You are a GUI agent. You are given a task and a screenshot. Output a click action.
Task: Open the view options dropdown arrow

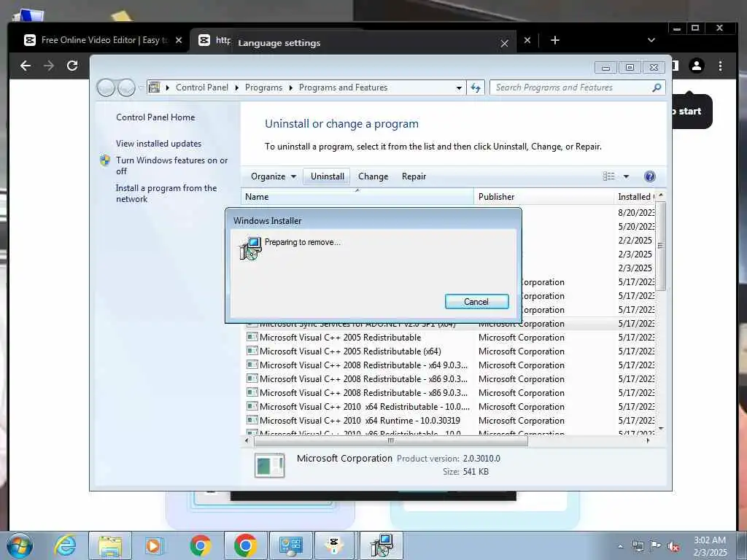626,176
